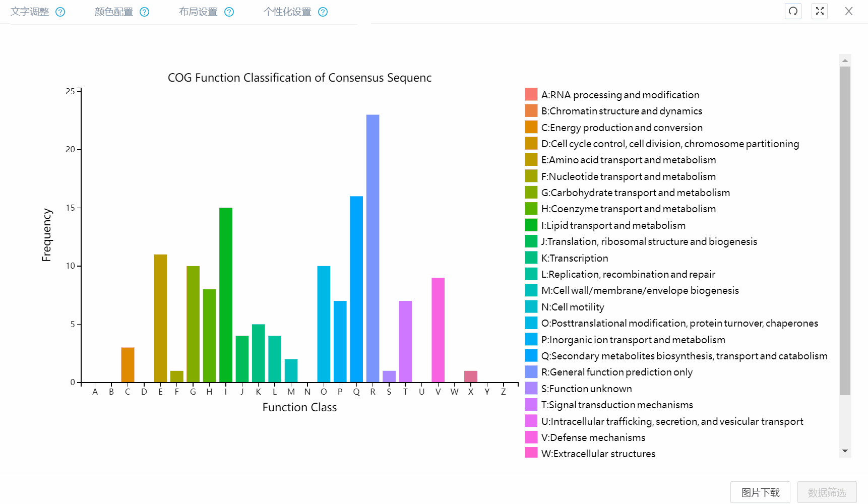Click the legend scrollbar down arrow
This screenshot has width=868, height=504.
[845, 451]
